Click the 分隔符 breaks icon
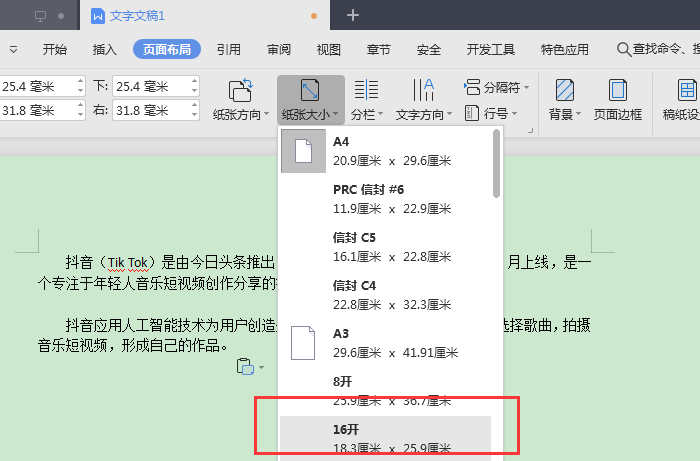 tap(472, 87)
